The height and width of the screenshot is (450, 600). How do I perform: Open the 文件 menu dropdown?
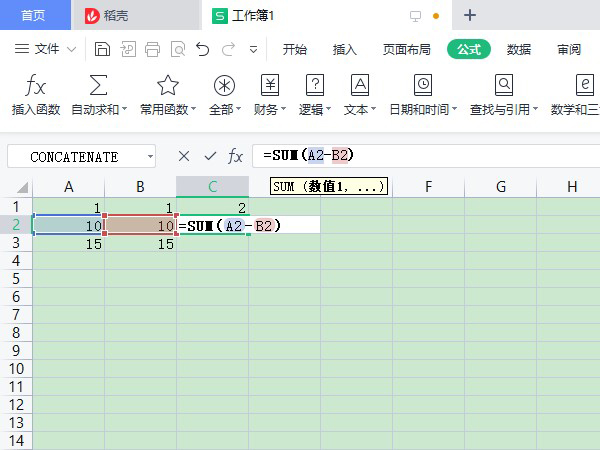[x=47, y=49]
